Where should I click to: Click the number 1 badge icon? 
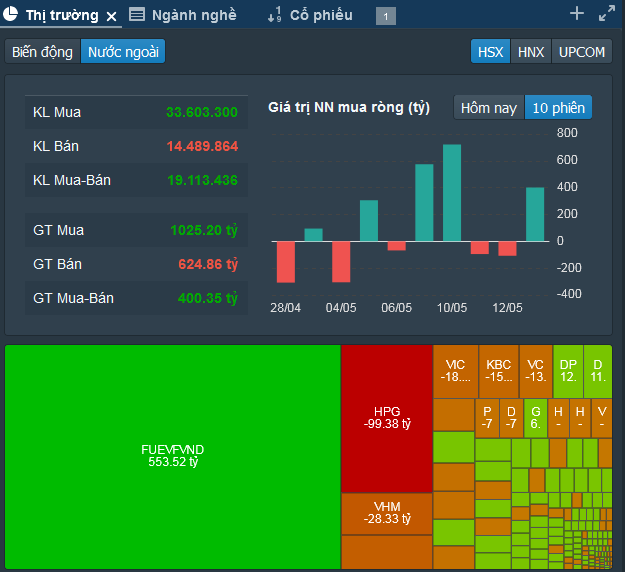pos(386,16)
